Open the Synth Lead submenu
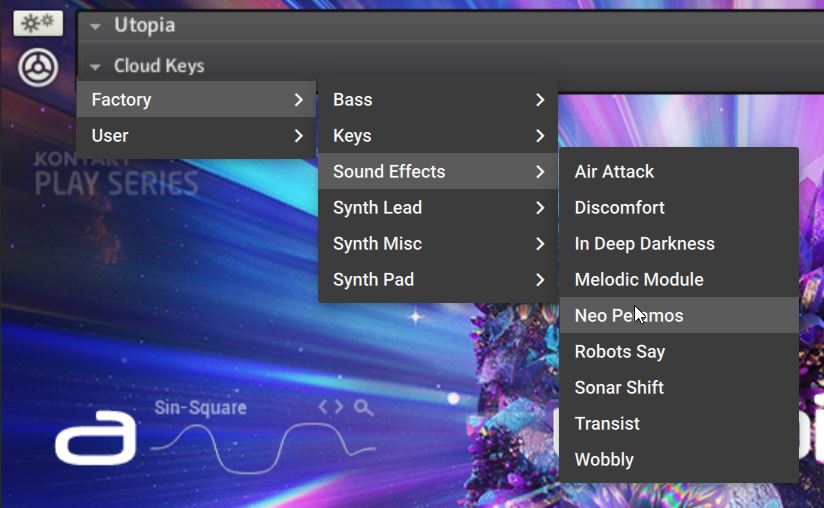 click(438, 208)
